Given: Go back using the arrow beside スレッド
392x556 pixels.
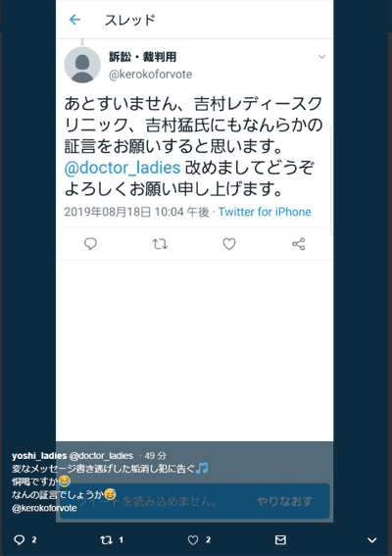Looking at the screenshot, I should pyautogui.click(x=74, y=20).
